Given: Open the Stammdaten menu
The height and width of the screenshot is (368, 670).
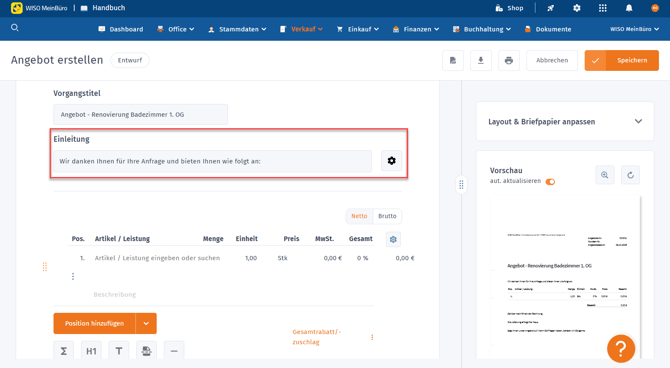Looking at the screenshot, I should (237, 29).
